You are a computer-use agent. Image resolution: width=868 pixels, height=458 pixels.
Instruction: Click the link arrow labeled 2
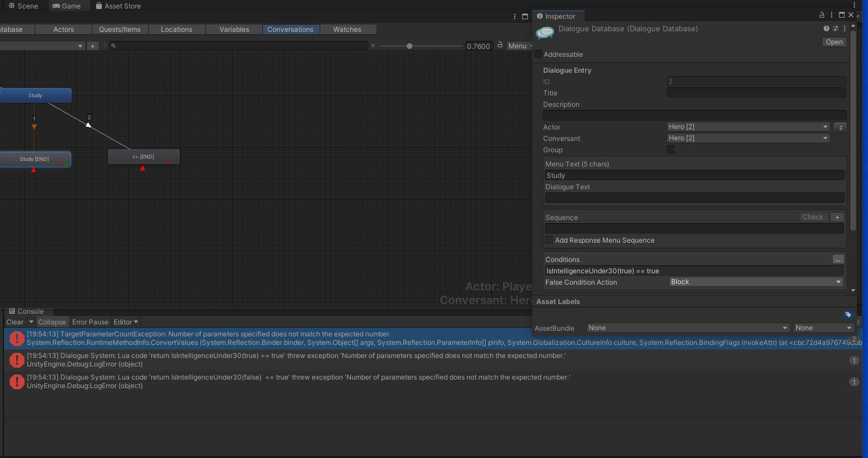point(88,124)
